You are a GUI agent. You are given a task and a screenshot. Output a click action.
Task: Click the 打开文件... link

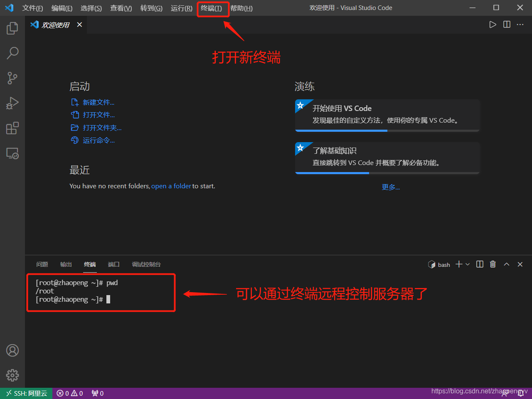(x=99, y=115)
